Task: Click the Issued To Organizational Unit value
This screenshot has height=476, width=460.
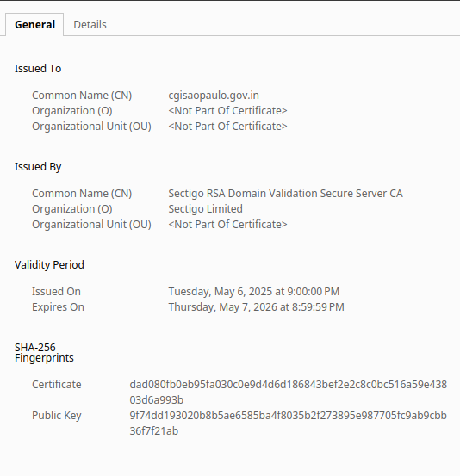Action: point(227,127)
